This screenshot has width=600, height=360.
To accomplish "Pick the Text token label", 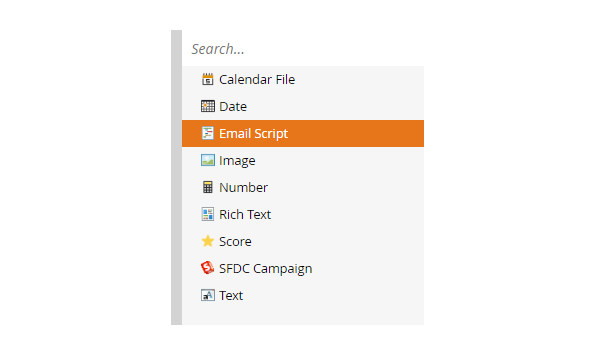I will pyautogui.click(x=231, y=295).
